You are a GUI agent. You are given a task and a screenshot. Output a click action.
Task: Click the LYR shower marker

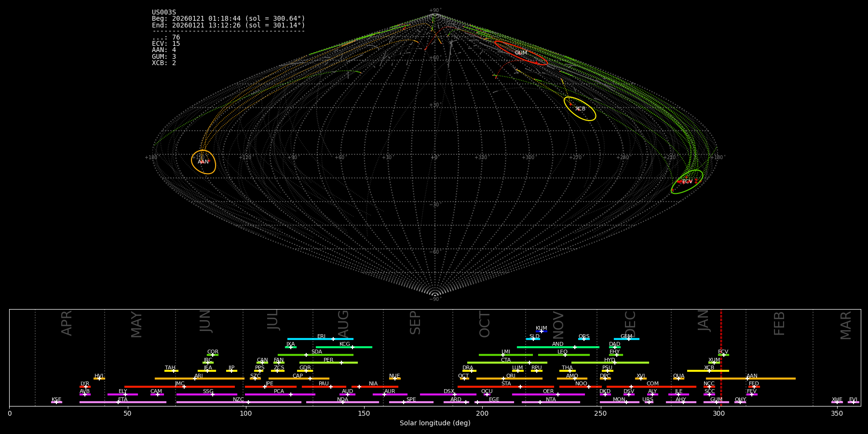pos(85,386)
